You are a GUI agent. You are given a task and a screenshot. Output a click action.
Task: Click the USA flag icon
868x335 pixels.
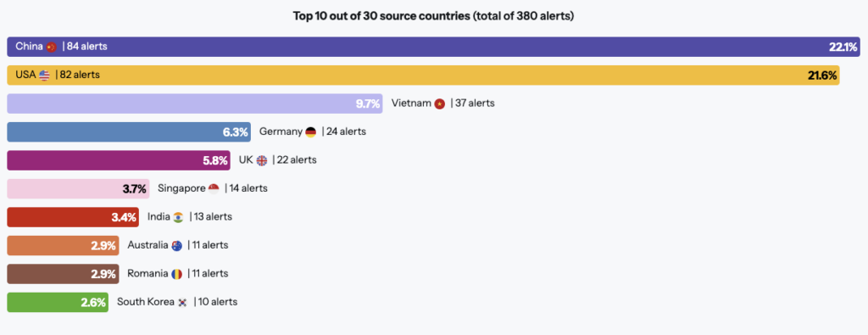(x=44, y=75)
